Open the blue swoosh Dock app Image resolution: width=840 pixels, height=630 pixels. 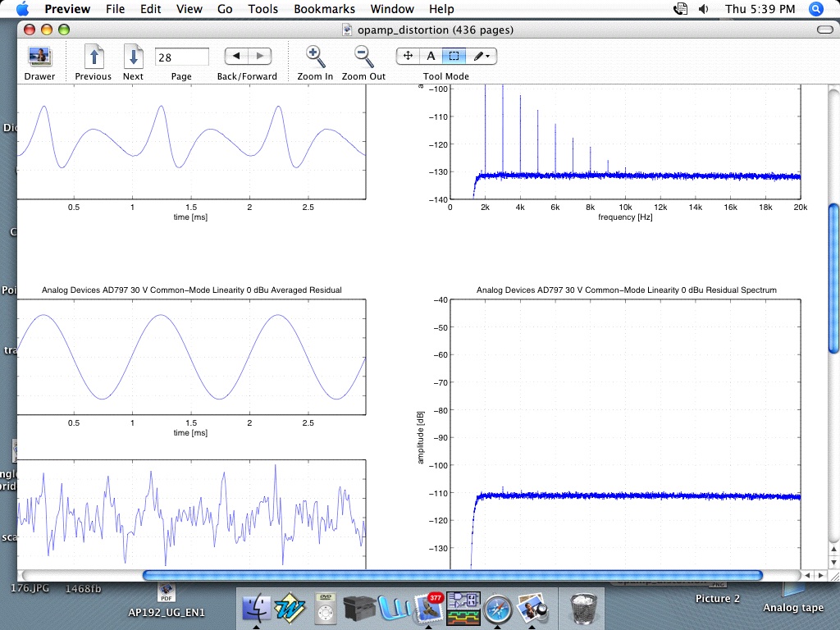click(x=394, y=608)
